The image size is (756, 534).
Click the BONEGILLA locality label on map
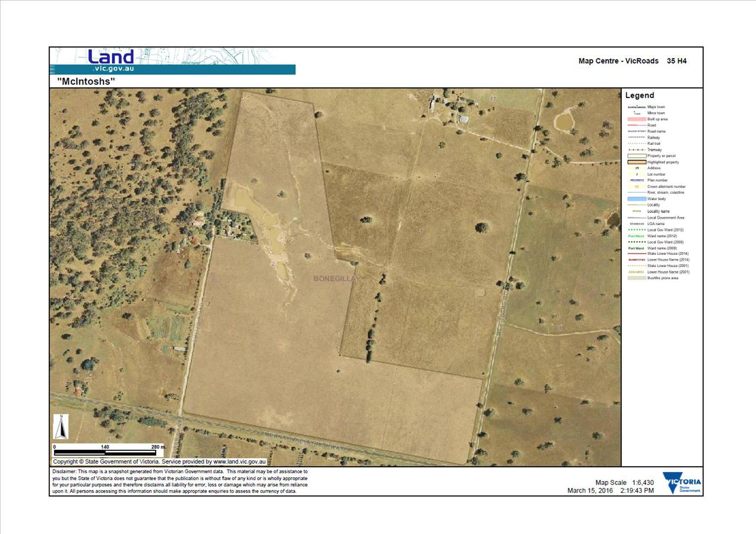point(334,279)
